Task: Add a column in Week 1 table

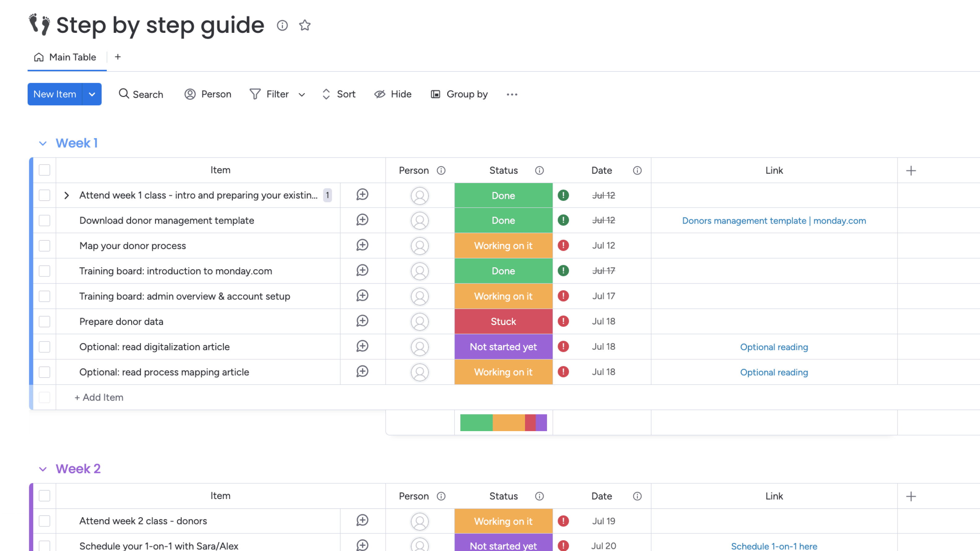Action: pos(911,171)
